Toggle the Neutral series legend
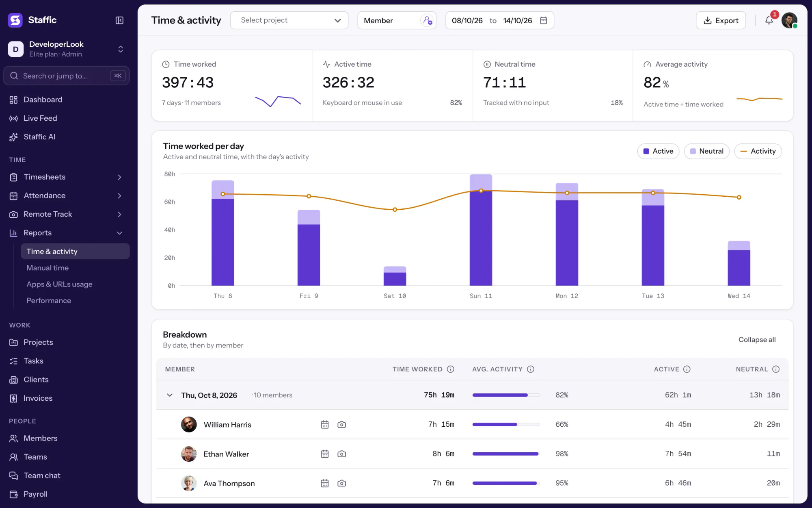812x508 pixels. pos(706,151)
